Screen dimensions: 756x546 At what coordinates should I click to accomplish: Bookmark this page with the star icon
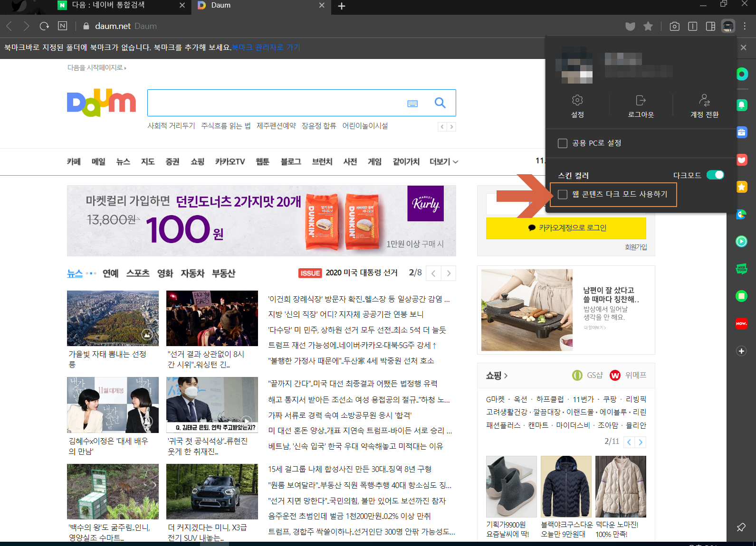point(648,26)
